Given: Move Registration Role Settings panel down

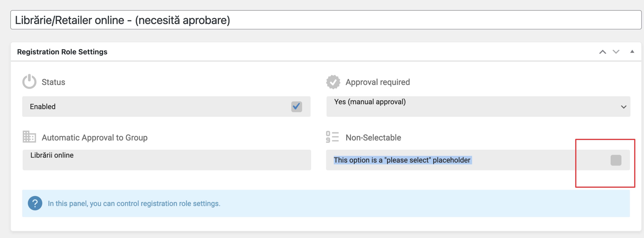Looking at the screenshot, I should (x=616, y=52).
